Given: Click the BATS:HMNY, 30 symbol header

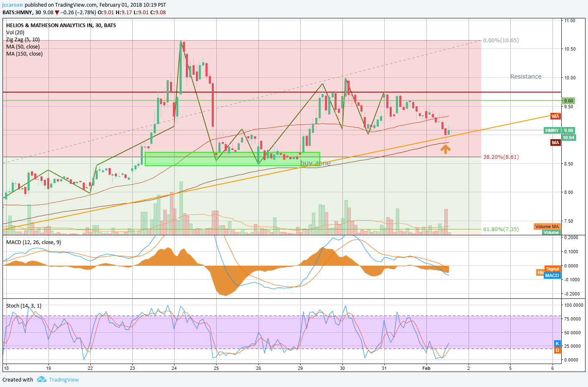Looking at the screenshot, I should [x=22, y=12].
